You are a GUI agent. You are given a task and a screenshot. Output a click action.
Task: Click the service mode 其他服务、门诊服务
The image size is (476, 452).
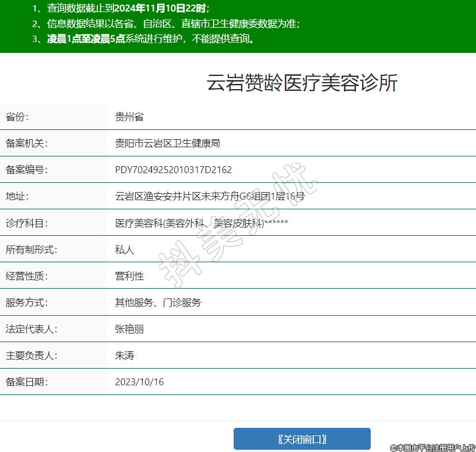(158, 302)
